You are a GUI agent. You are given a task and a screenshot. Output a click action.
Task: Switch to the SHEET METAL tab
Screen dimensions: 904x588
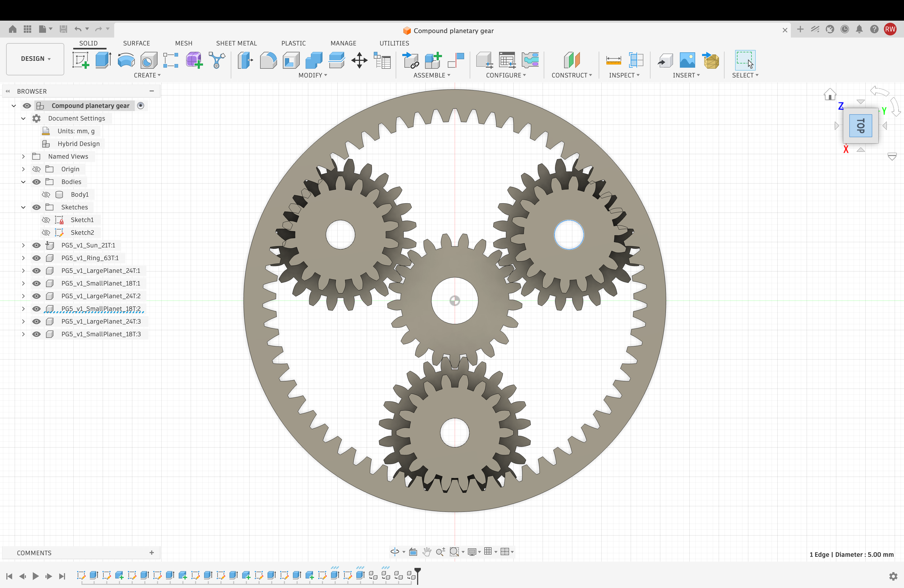point(236,43)
